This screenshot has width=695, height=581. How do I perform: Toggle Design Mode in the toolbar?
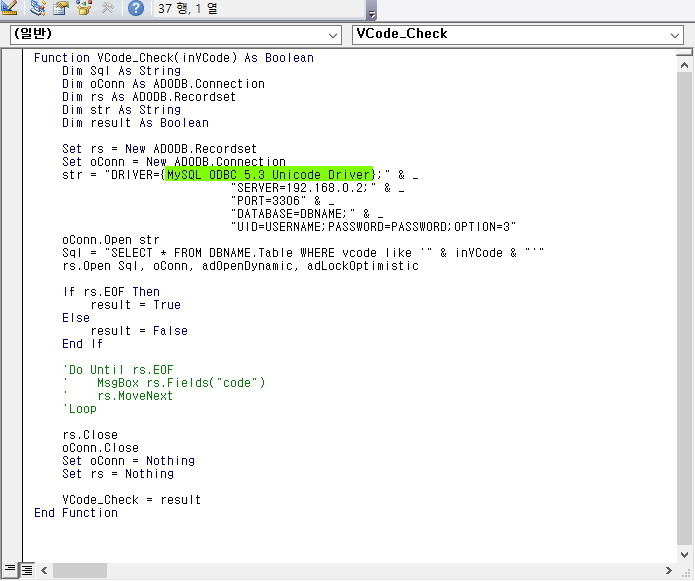pyautogui.click(x=9, y=8)
